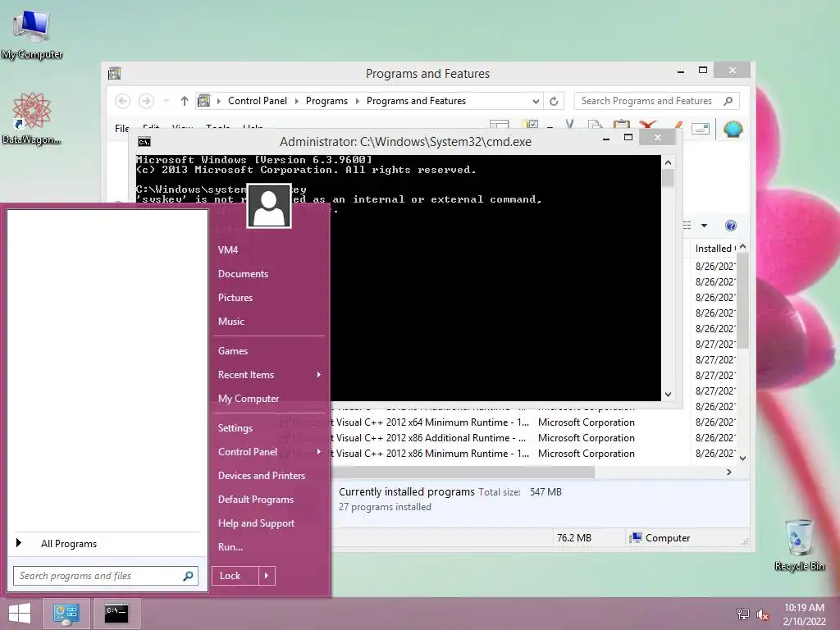Click the cmd window scroll down arrow
This screenshot has height=630, width=840.
[668, 395]
